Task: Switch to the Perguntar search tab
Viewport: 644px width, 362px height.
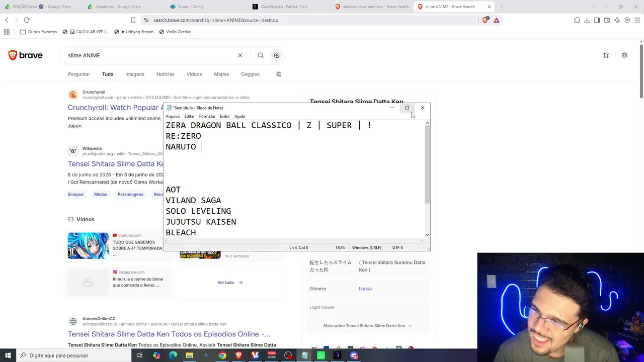Action: 79,74
